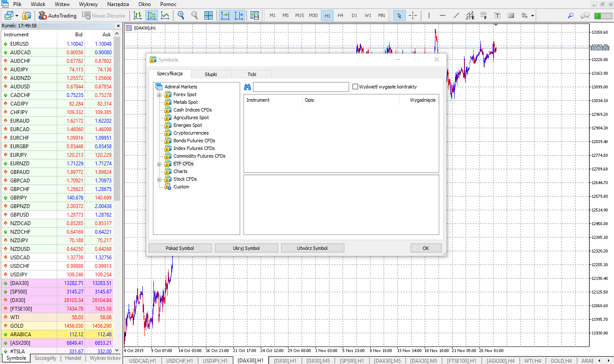The width and height of the screenshot is (614, 364).
Task: Confirm dialog with OK button
Action: click(x=426, y=248)
